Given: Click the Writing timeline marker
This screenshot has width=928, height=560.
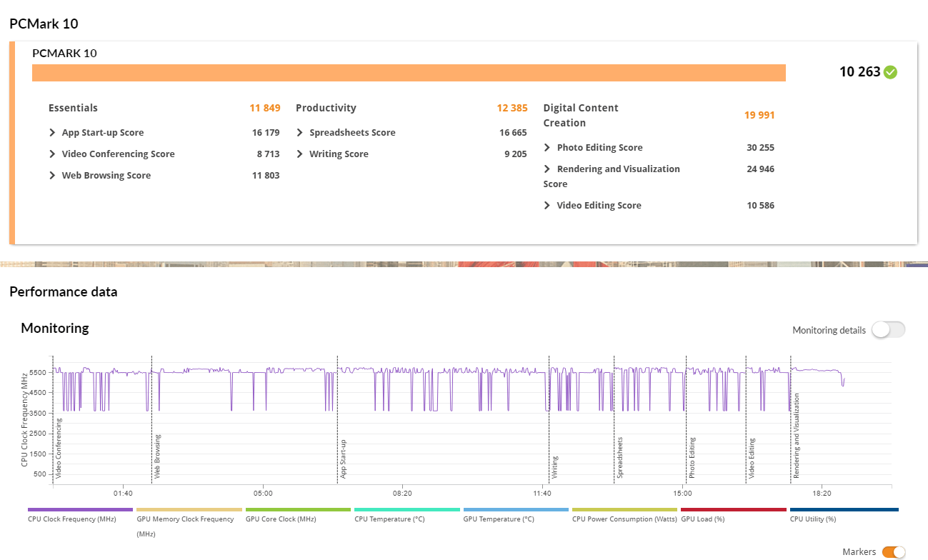Looking at the screenshot, I should tap(555, 466).
